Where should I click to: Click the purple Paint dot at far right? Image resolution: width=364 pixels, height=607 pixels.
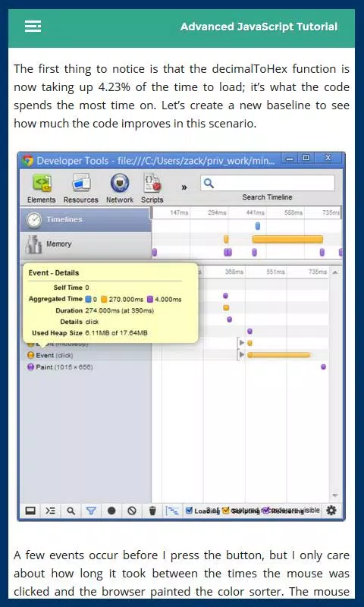click(323, 366)
